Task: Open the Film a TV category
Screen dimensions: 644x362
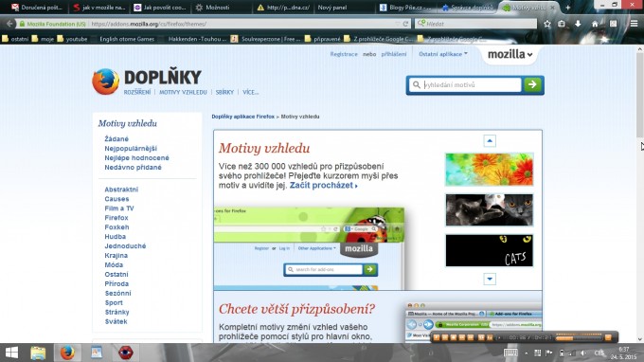Action: click(x=119, y=208)
